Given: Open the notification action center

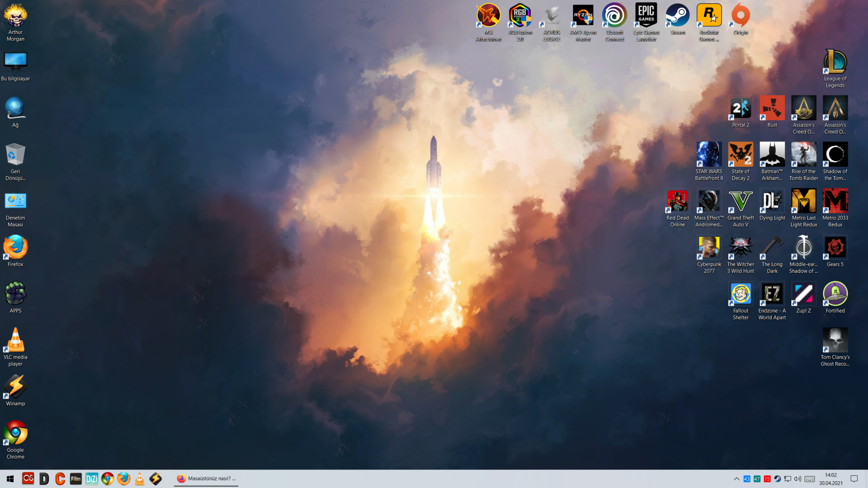Looking at the screenshot, I should [854, 479].
